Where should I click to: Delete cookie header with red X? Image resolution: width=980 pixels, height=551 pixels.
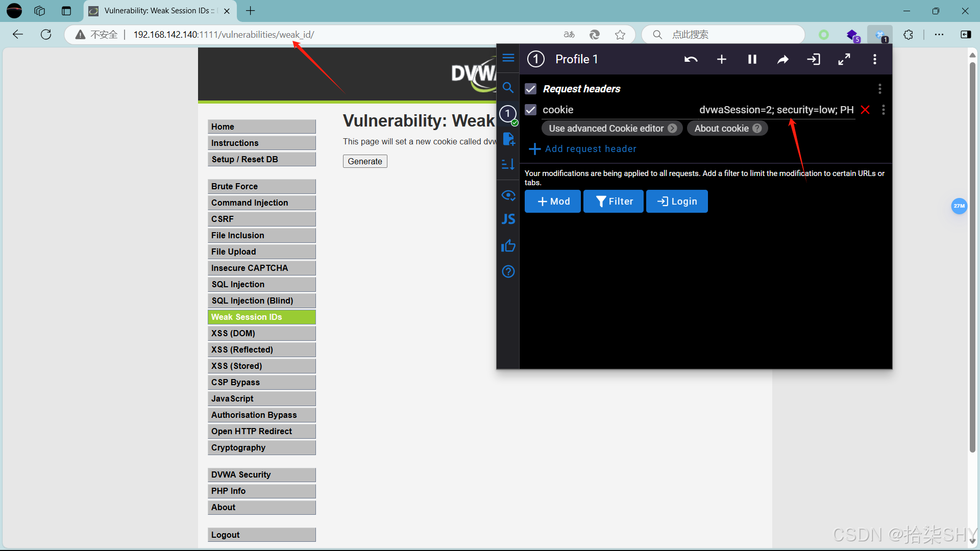pyautogui.click(x=865, y=110)
